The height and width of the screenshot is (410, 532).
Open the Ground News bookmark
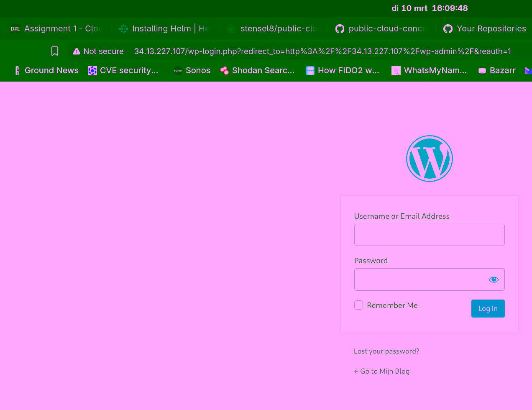click(46, 70)
